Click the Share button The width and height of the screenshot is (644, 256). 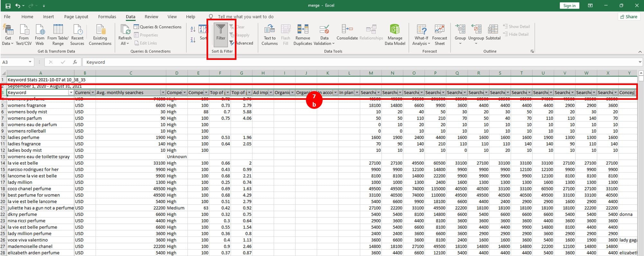point(629,17)
